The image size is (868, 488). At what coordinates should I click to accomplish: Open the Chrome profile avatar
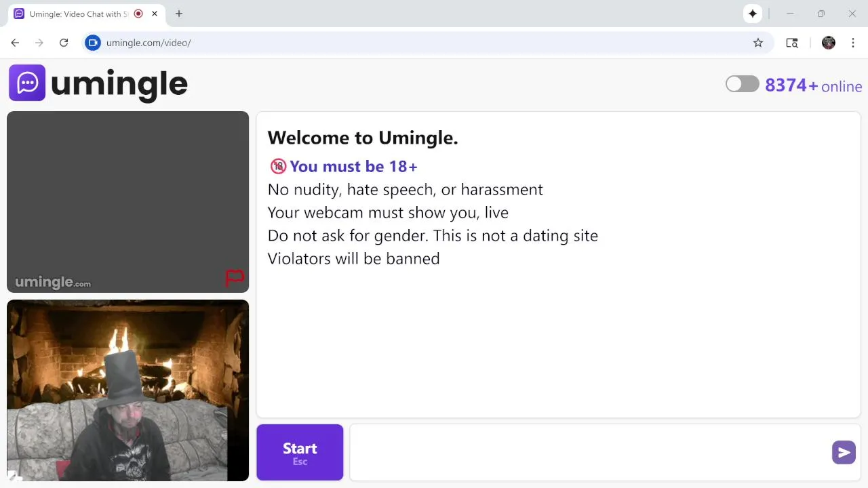[829, 43]
